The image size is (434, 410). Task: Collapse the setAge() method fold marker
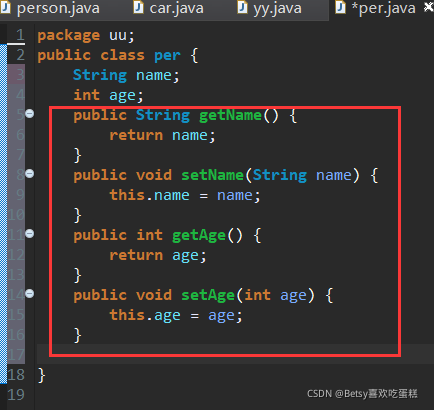(x=30, y=293)
